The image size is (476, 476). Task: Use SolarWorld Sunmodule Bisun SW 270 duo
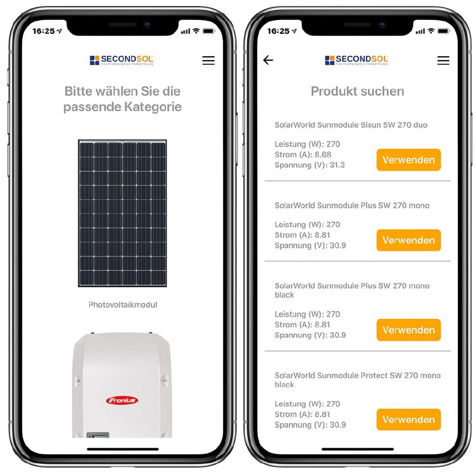(408, 159)
